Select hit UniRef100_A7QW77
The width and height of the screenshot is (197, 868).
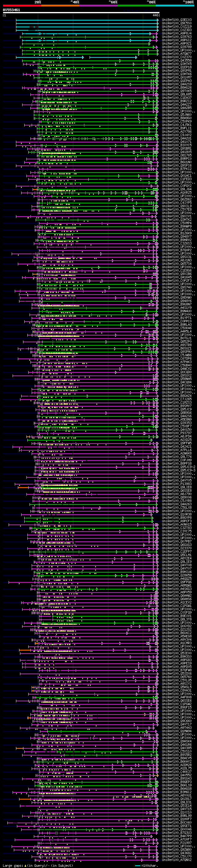coord(177,54)
